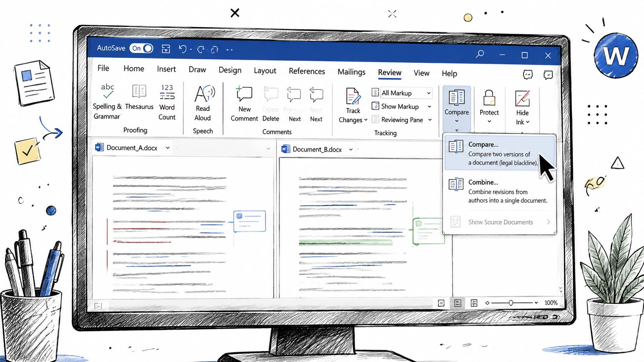Open Show Source Documents submenu
644x362 pixels.
500,222
